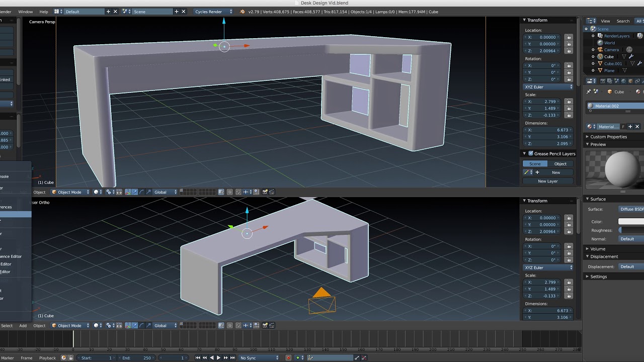This screenshot has width=644, height=362.
Task: Expand the Custom Properties panel
Action: tap(608, 137)
